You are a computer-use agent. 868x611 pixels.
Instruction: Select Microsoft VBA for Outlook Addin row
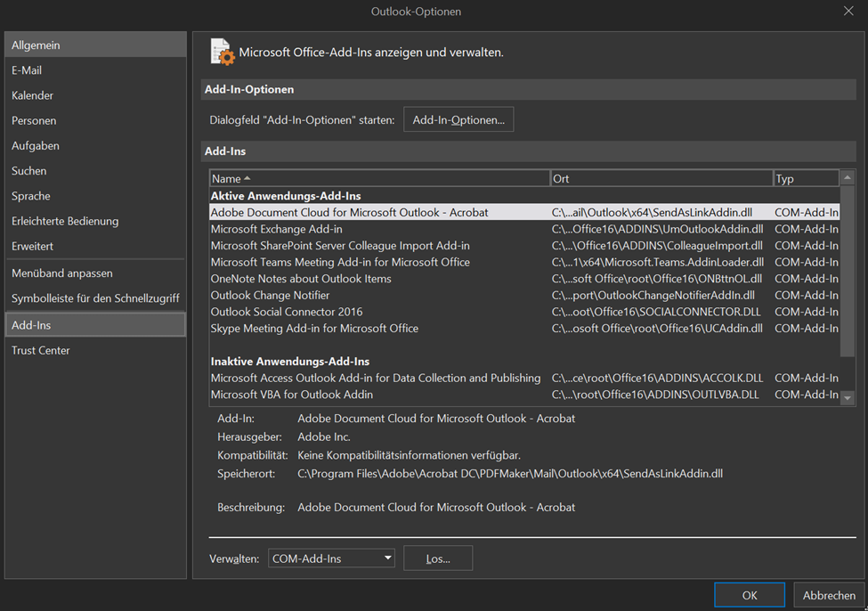tap(292, 395)
